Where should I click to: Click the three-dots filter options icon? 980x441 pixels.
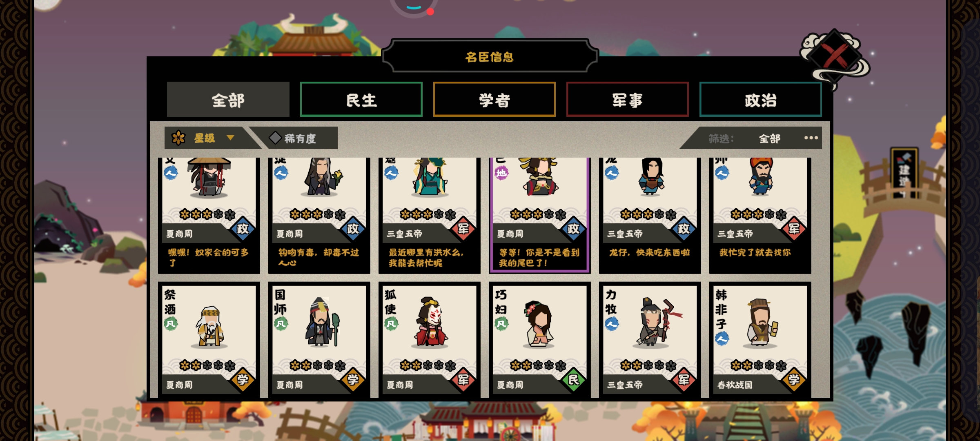pyautogui.click(x=811, y=138)
